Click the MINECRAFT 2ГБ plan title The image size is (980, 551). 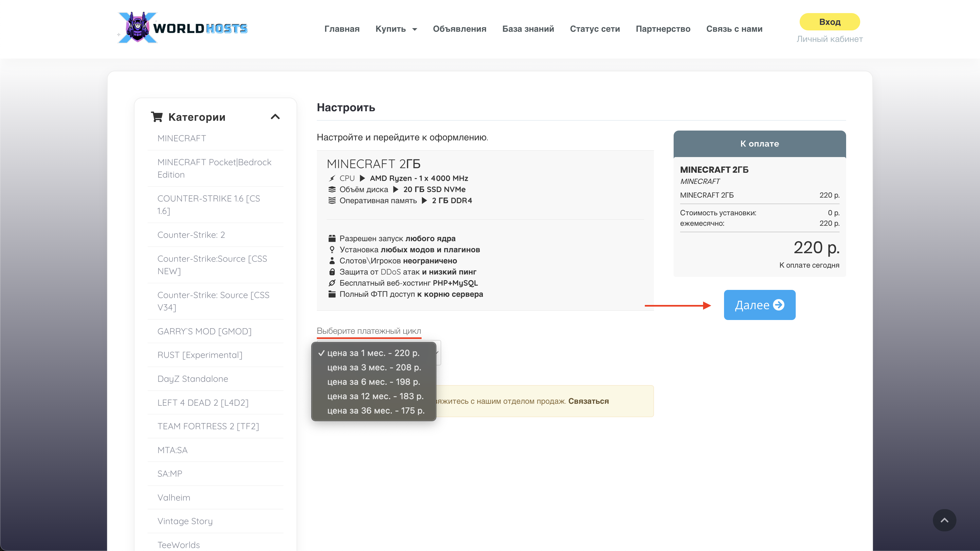coord(373,164)
